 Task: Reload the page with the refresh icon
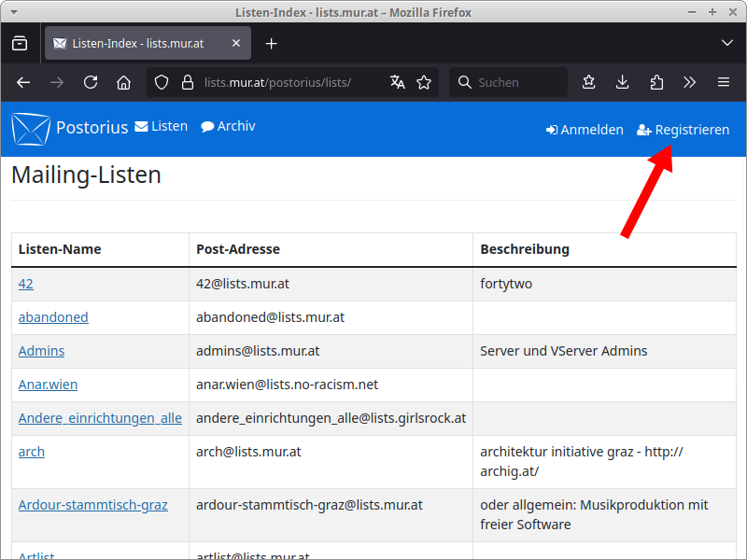(x=91, y=82)
